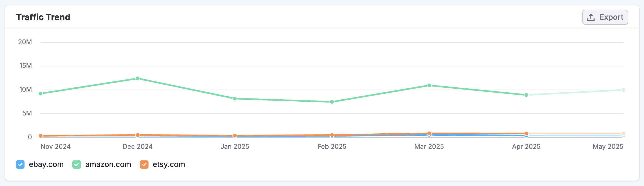Screen dimensions: 644x186
Task: Click the etsy.com orange checkmark icon
Action: pos(144,164)
